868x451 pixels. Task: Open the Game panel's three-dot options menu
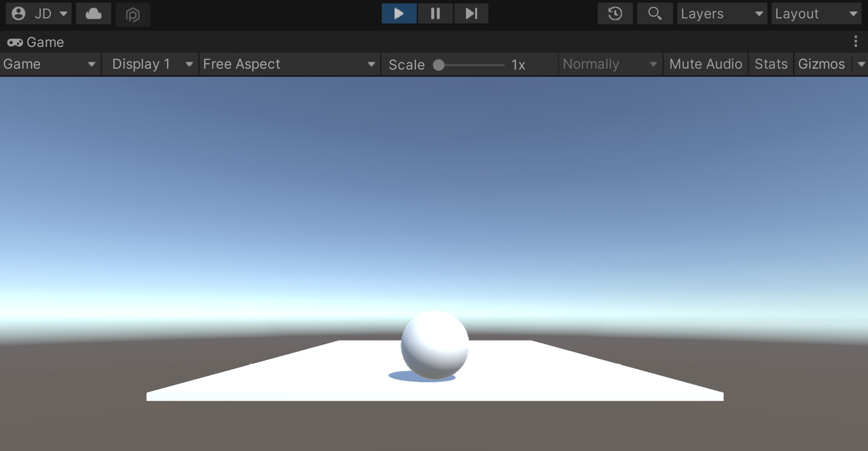click(x=856, y=42)
